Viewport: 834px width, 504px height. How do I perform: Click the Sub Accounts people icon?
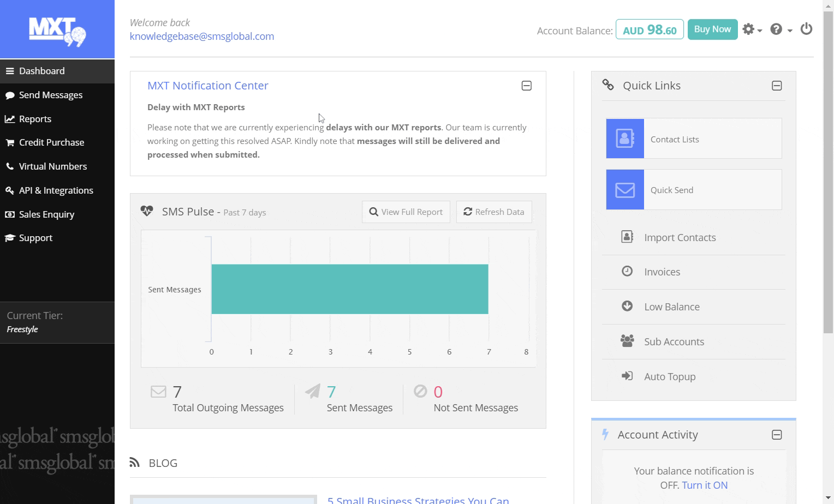coord(627,341)
